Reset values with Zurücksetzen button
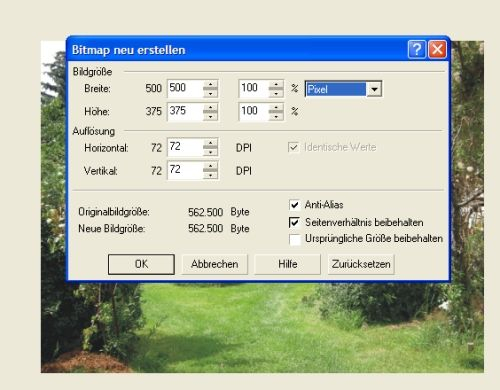500x390 pixels. click(361, 264)
